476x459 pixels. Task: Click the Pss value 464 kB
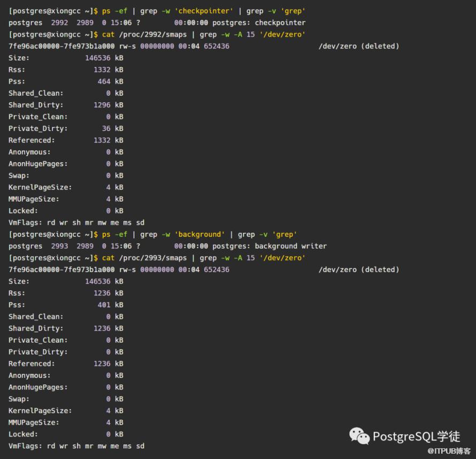(x=110, y=81)
